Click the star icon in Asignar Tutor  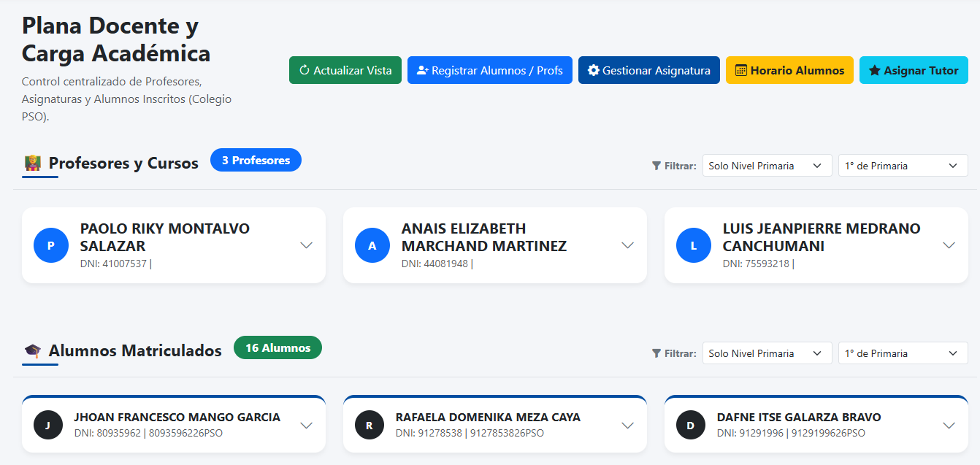pyautogui.click(x=874, y=71)
